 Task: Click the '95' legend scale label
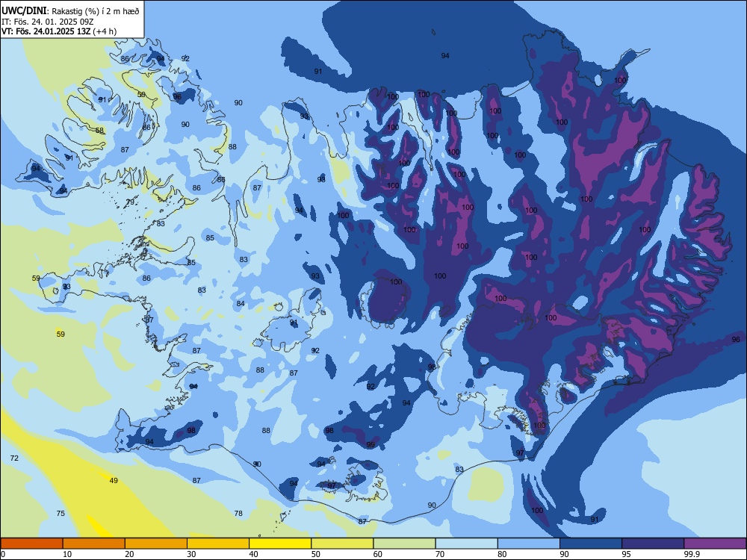626,554
